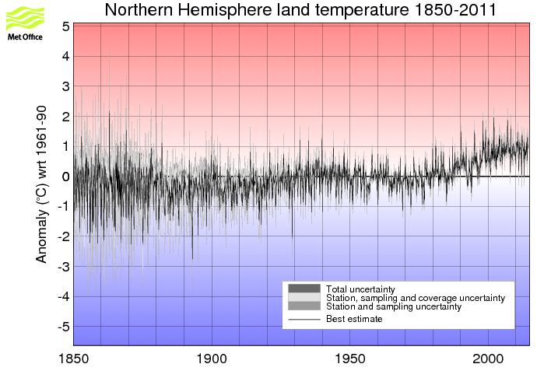551x392 pixels.
Task: Click the 'Station and sampling uncertainty' legend swatch
Action: (x=304, y=306)
